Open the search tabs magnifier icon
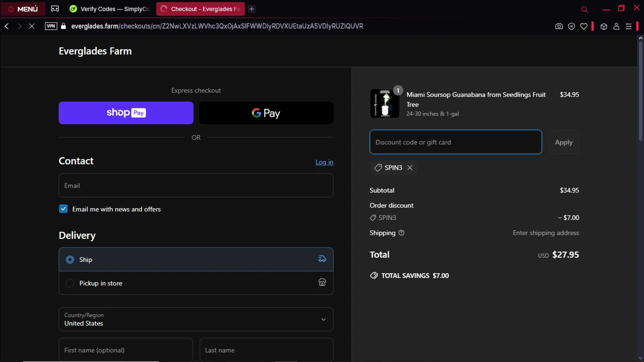This screenshot has height=362, width=644. (584, 9)
